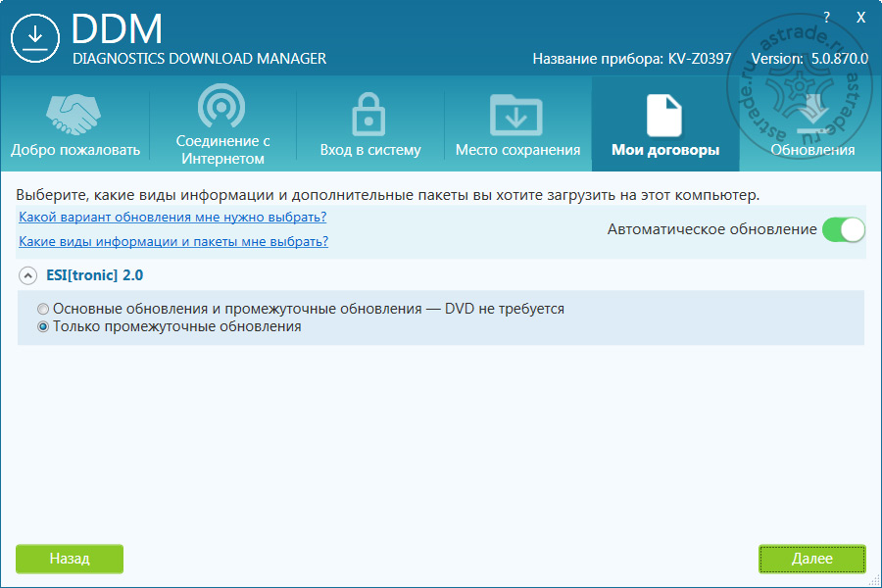Click the Internet connection signal icon

[x=221, y=105]
